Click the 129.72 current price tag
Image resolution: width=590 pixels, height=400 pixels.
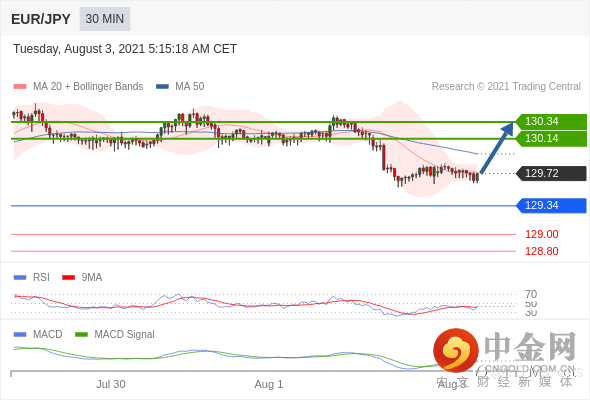(551, 173)
